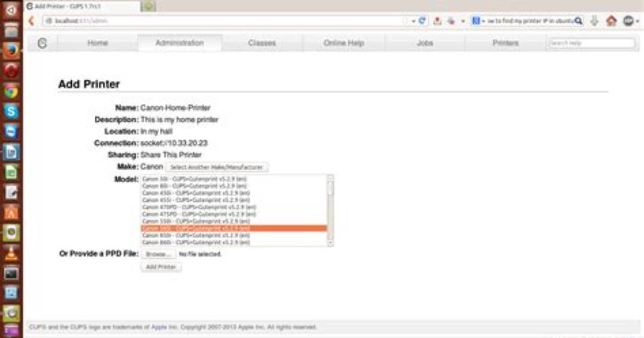Click the browser search query field
Image resolution: width=644 pixels, height=338 pixels.
tap(530, 21)
